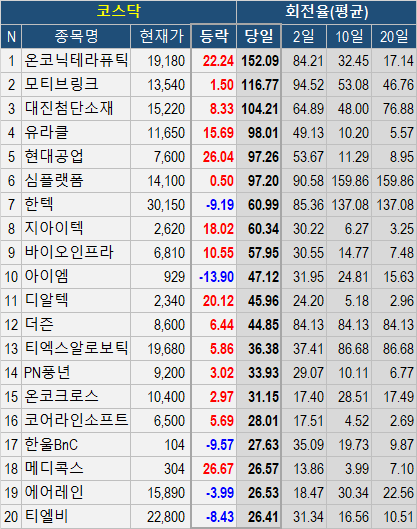Open the 지아이텍 entry
This screenshot has height=529, width=417.
[54, 228]
